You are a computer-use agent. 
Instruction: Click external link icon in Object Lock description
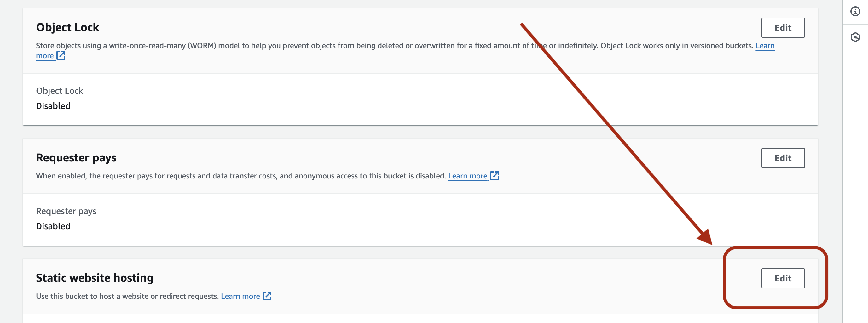[x=61, y=55]
